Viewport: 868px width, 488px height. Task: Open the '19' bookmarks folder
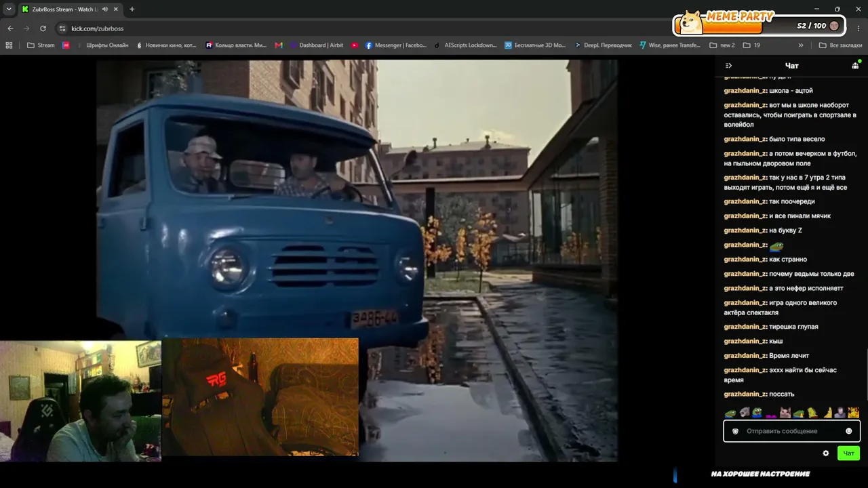[x=751, y=45]
